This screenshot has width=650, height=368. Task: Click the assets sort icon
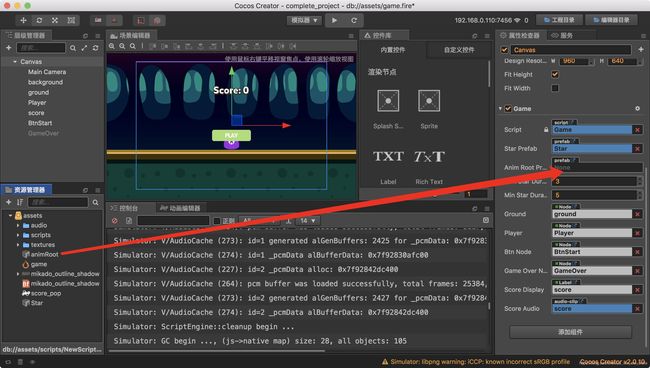pos(19,202)
